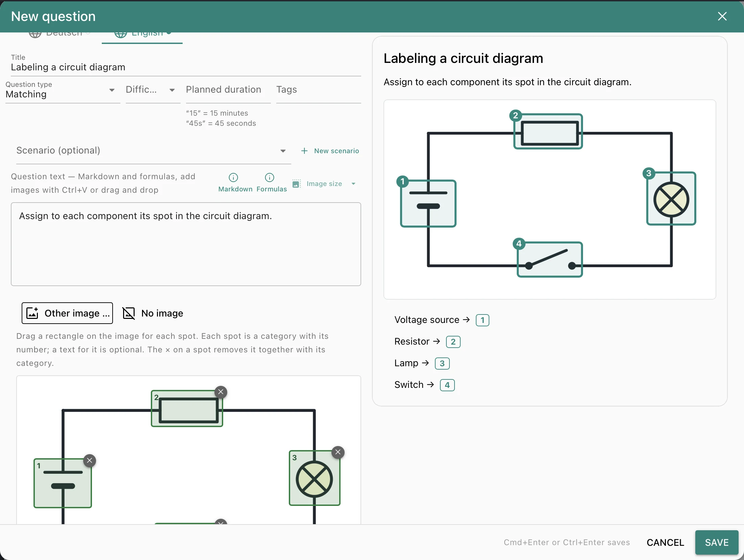Click the Switch slot 4
Image resolution: width=744 pixels, height=560 pixels.
pyautogui.click(x=447, y=385)
